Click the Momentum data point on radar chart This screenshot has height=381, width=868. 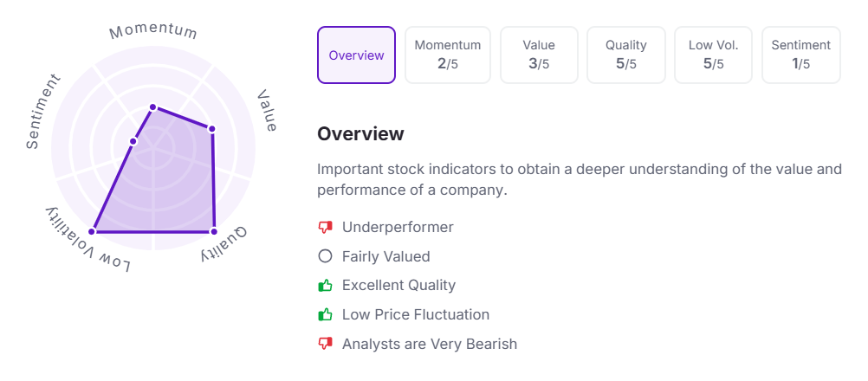[x=152, y=107]
